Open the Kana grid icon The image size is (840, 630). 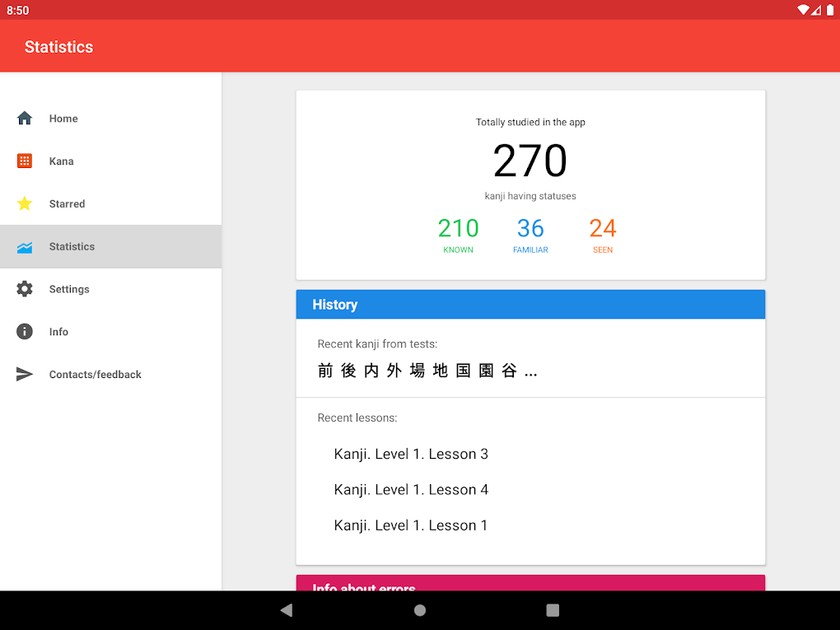click(25, 161)
